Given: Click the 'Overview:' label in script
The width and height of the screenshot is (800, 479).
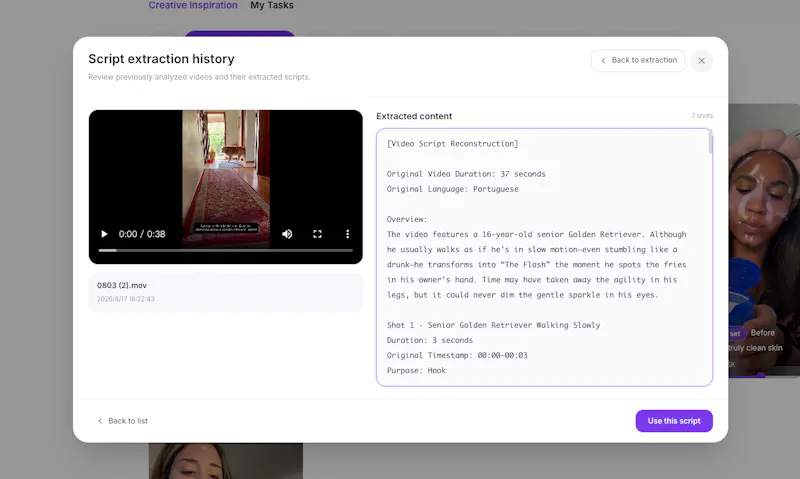Looking at the screenshot, I should coord(407,219).
